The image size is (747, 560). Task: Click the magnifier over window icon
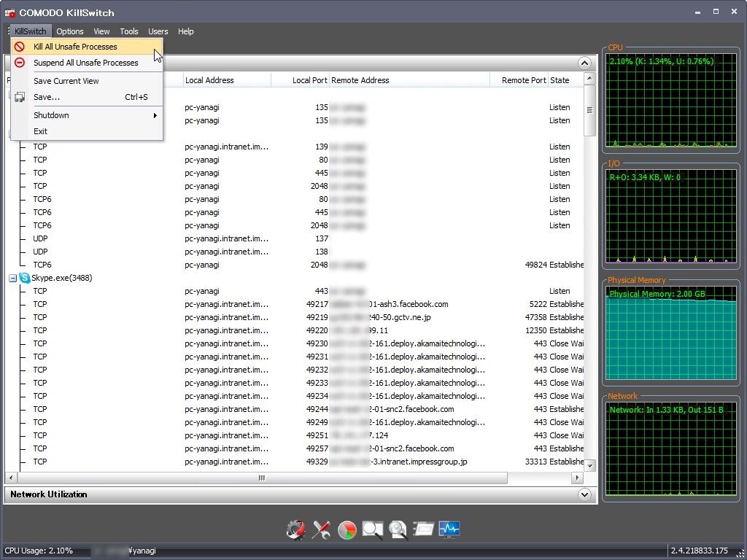[x=373, y=530]
